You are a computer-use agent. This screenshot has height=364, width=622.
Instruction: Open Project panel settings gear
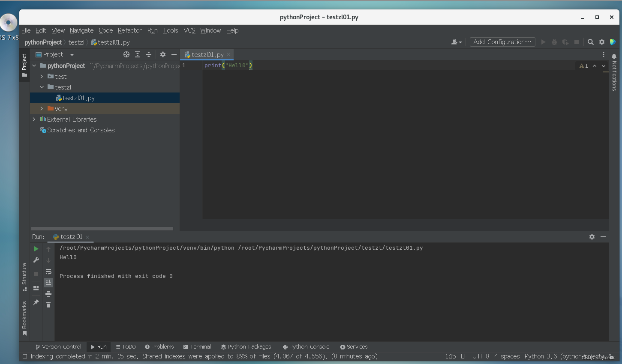point(163,54)
